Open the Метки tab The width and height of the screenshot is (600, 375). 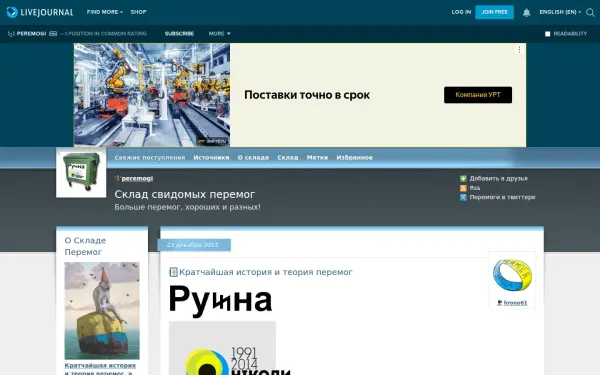(317, 158)
